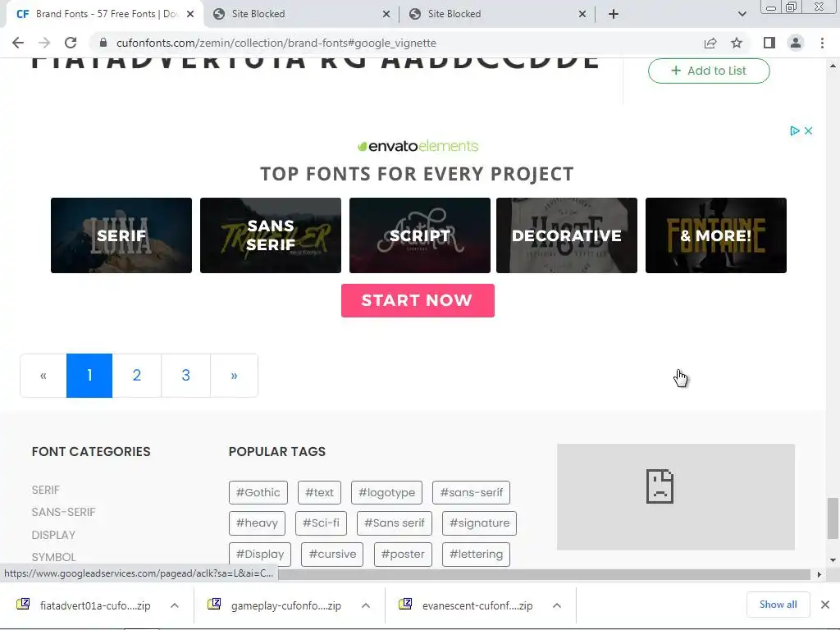Switch to first Site Blocked tab
The height and width of the screenshot is (630, 840).
tap(300, 14)
